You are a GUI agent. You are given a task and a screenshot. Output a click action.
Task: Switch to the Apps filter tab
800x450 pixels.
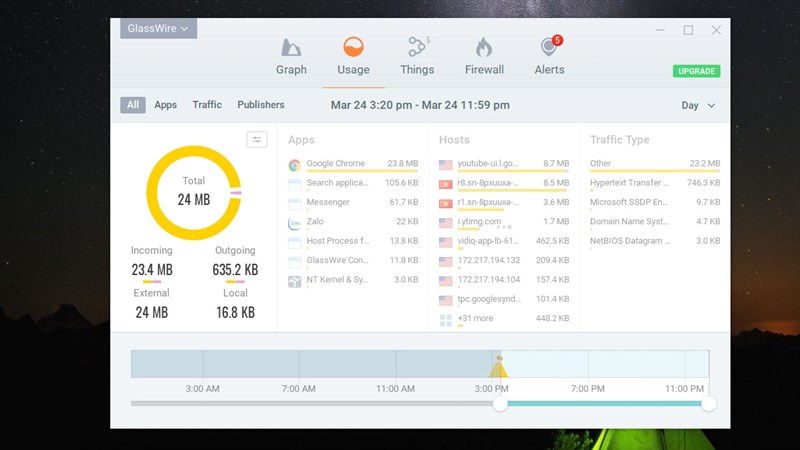tap(165, 105)
